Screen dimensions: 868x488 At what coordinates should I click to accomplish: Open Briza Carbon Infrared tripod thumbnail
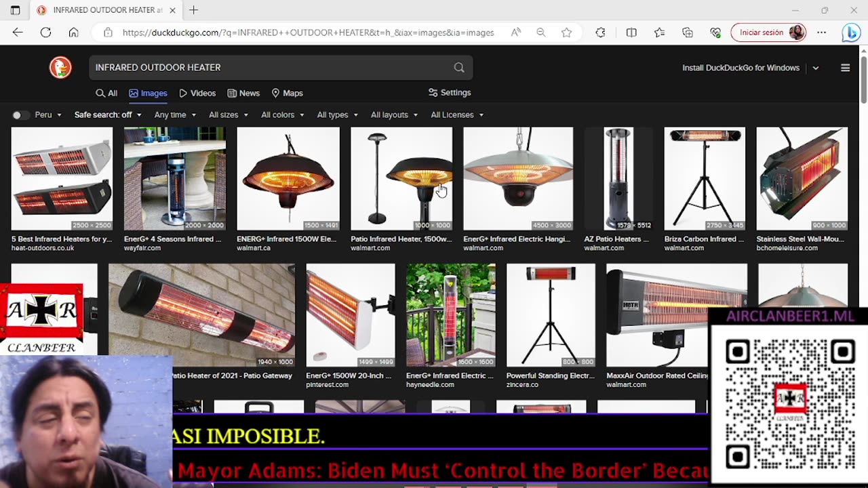pyautogui.click(x=705, y=179)
